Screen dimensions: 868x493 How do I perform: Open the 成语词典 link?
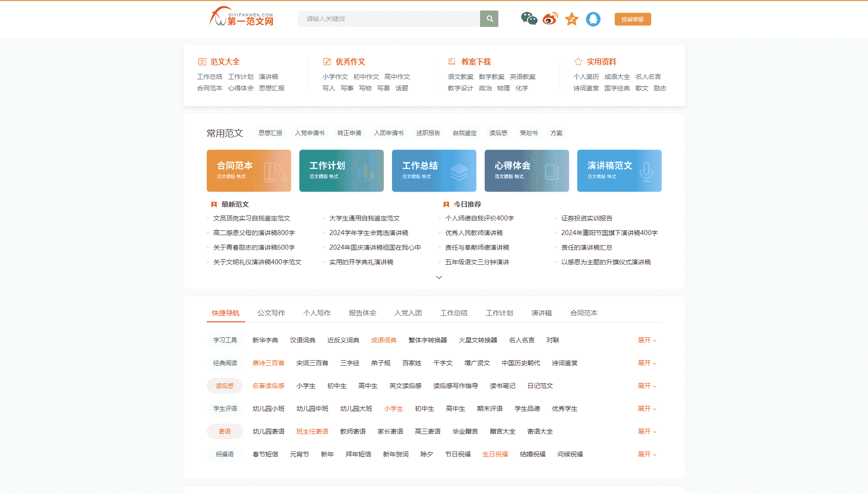[x=384, y=340]
